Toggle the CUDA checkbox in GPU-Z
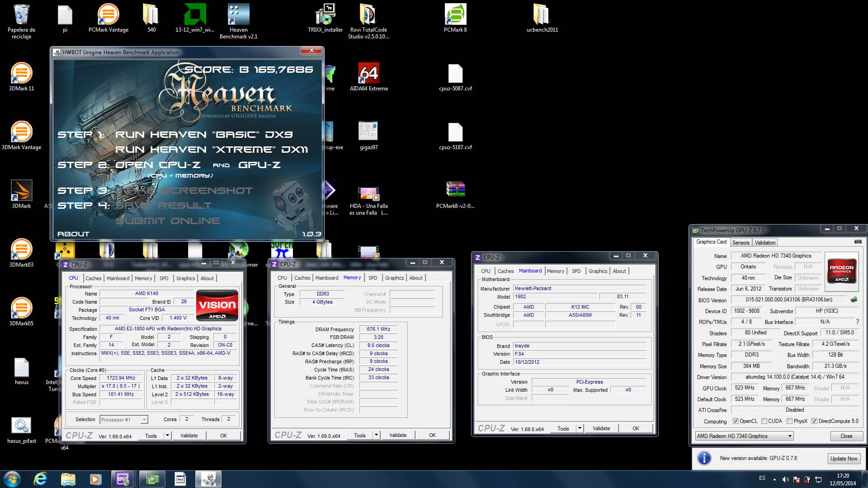Image resolution: width=868 pixels, height=488 pixels. (764, 421)
